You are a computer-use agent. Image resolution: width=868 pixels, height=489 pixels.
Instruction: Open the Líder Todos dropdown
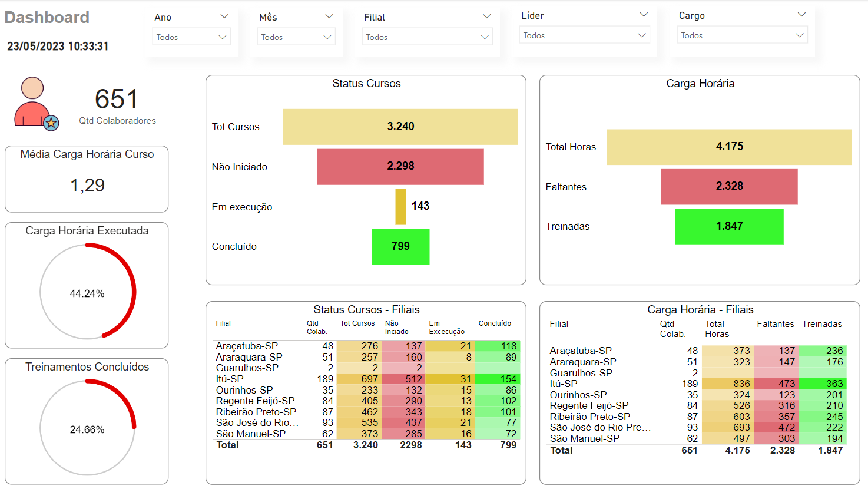pos(584,35)
